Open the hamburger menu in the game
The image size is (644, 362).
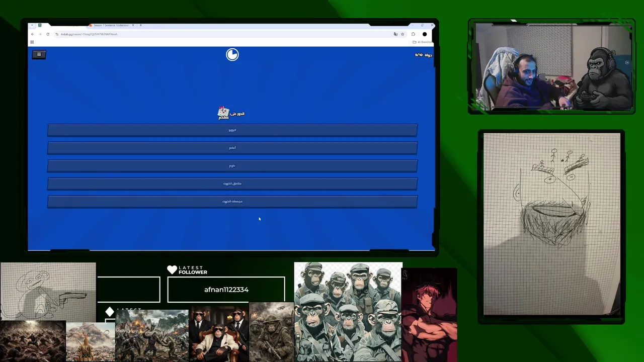(x=39, y=54)
